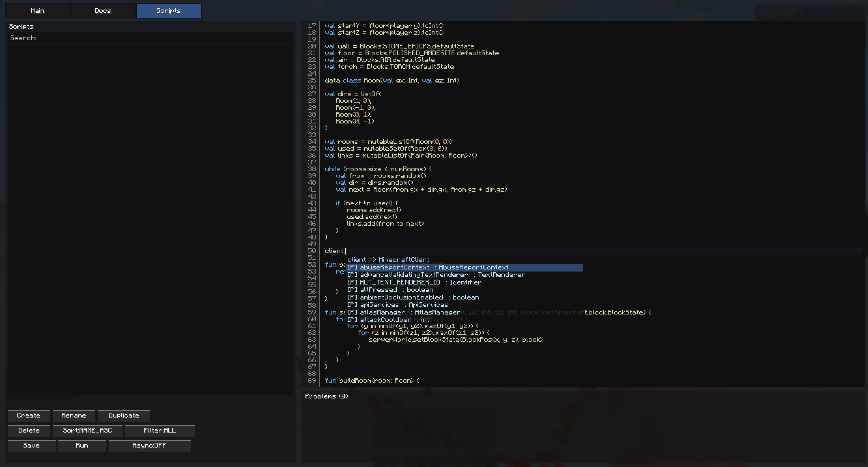Click 'if (next !in used)' line
Viewport: 868px width, 467px height.
pos(367,203)
